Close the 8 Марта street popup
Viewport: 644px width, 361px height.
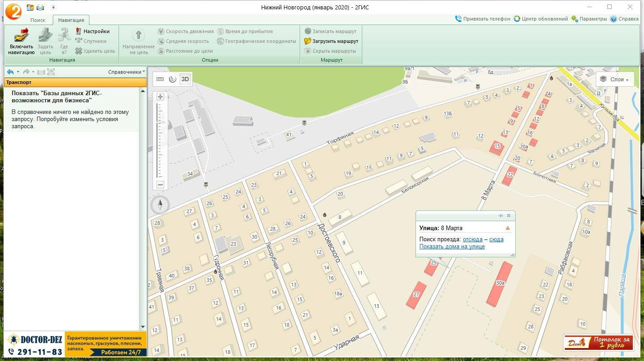coord(508,216)
